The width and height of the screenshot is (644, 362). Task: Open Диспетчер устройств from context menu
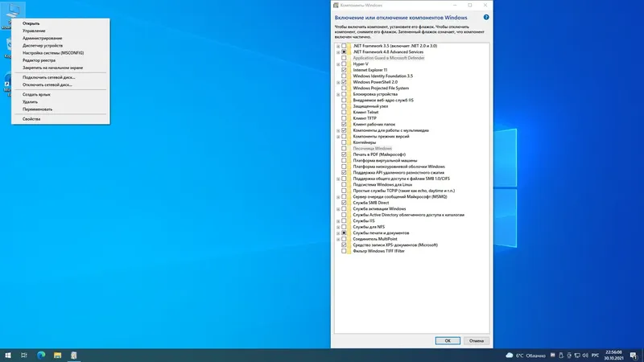click(60, 46)
